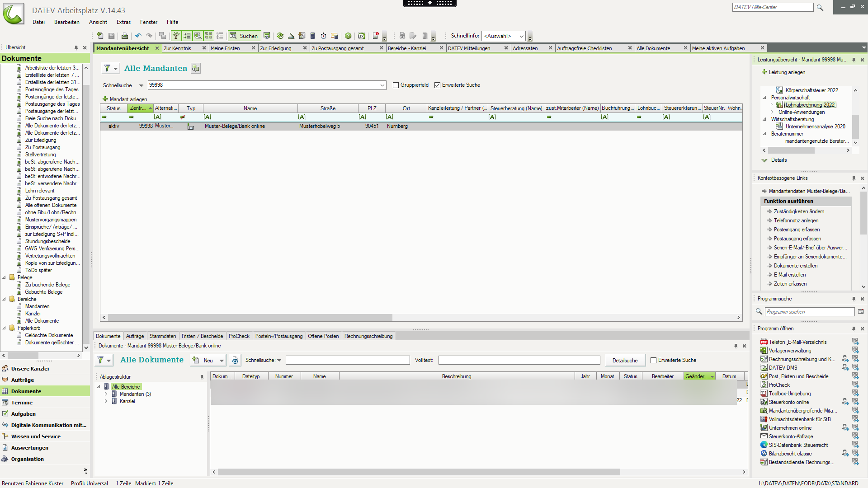868x488 pixels.
Task: Click the Mandant anlegen link
Action: (x=128, y=99)
